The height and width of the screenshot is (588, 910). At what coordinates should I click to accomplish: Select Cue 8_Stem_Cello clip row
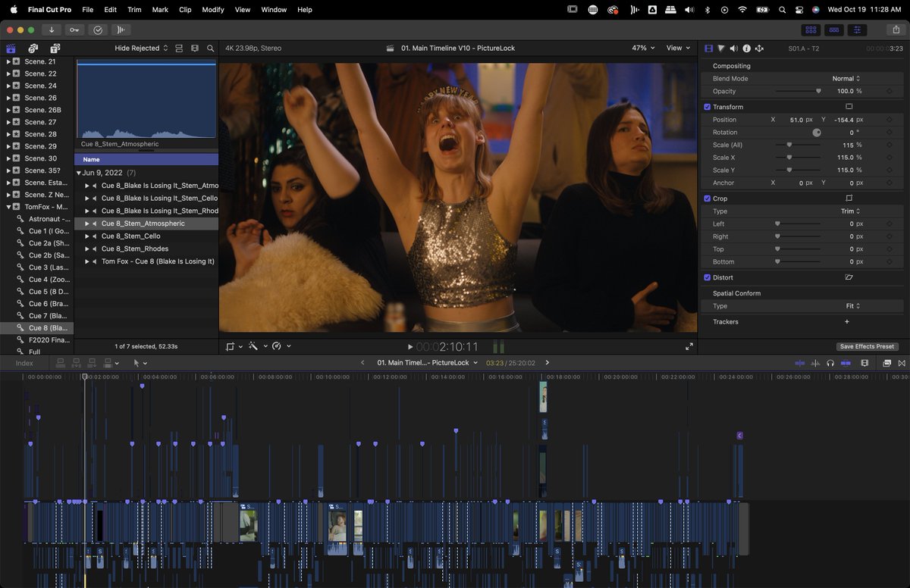coord(146,236)
